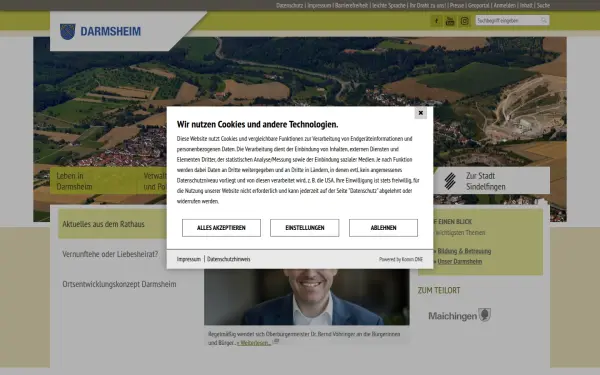Viewport: 600px width, 375px height.
Task: Select Vernunftehe oder Liebesheirat entry
Action: (110, 254)
